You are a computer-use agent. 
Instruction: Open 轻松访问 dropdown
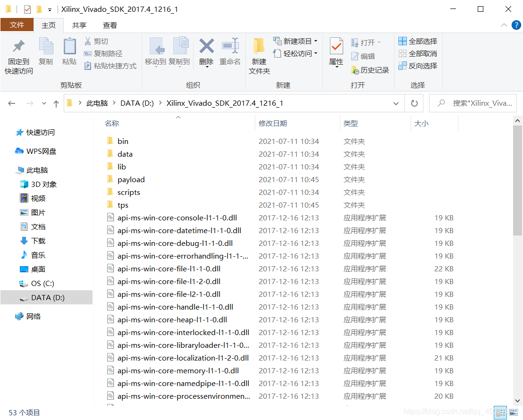[295, 53]
